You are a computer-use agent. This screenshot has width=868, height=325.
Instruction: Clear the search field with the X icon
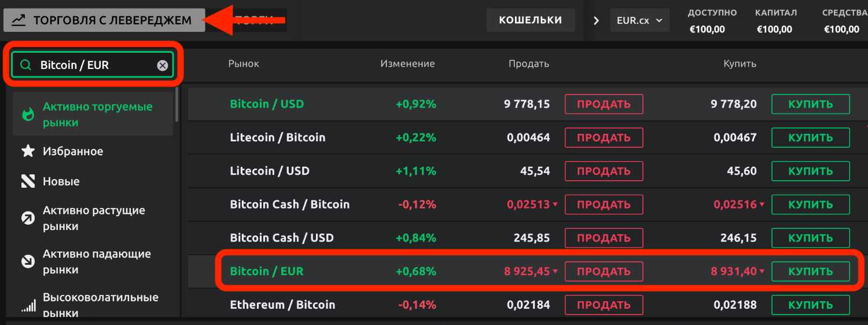click(163, 65)
